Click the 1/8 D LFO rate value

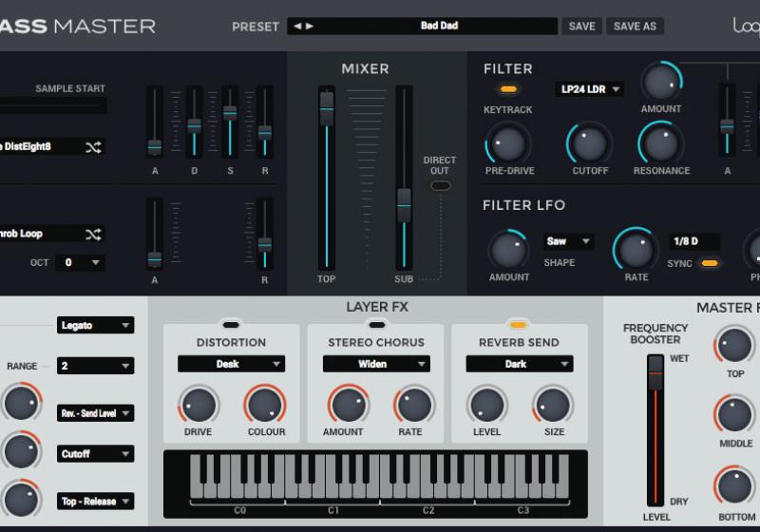point(694,241)
